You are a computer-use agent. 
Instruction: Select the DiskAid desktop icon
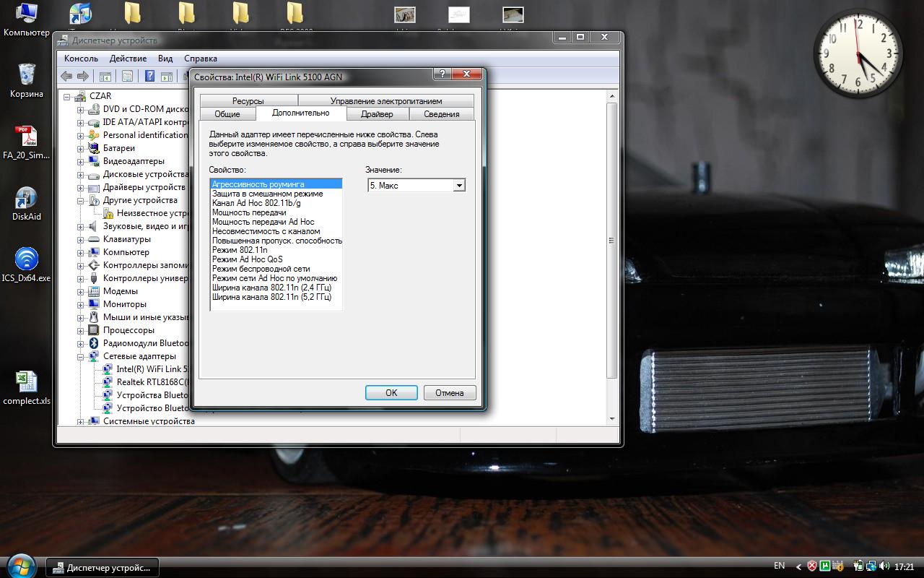coord(27,204)
